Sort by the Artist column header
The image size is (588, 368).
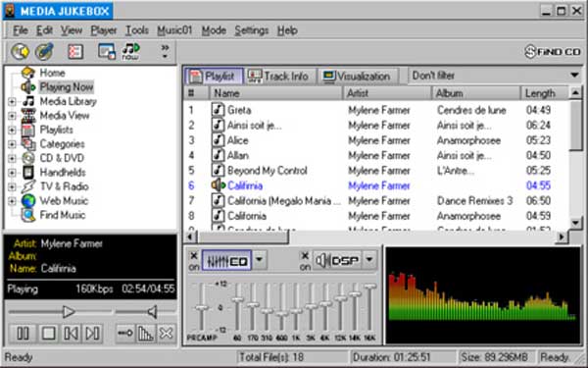click(x=387, y=93)
